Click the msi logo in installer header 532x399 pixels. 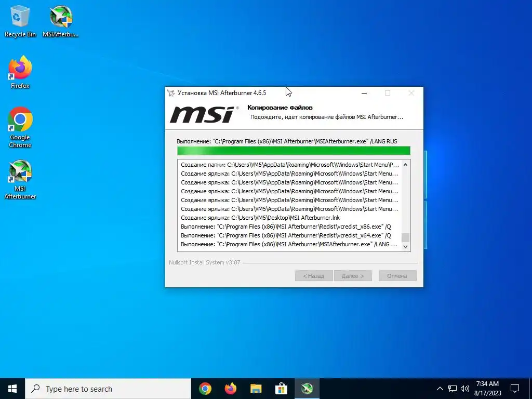click(204, 114)
